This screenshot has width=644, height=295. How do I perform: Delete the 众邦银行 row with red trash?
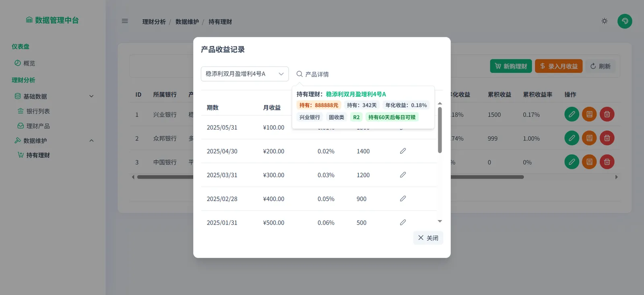(x=607, y=138)
